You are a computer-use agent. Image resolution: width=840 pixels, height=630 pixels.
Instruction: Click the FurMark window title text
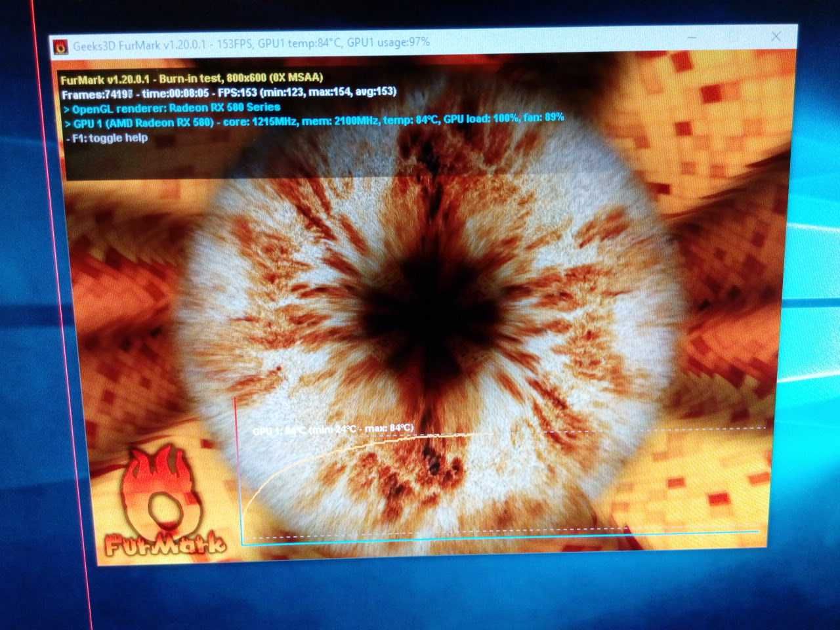[251, 43]
